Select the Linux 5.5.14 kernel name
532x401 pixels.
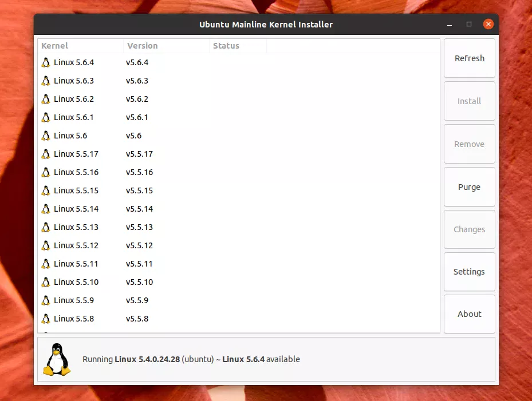76,209
